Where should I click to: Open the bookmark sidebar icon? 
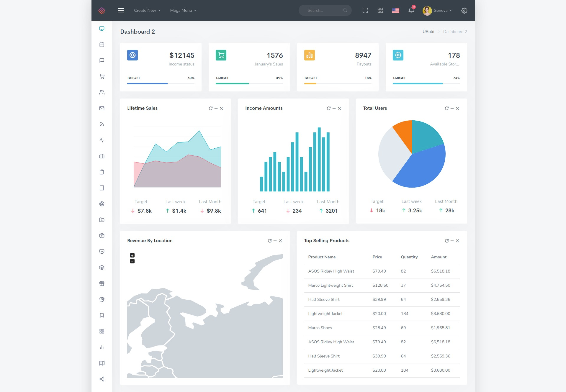click(102, 315)
